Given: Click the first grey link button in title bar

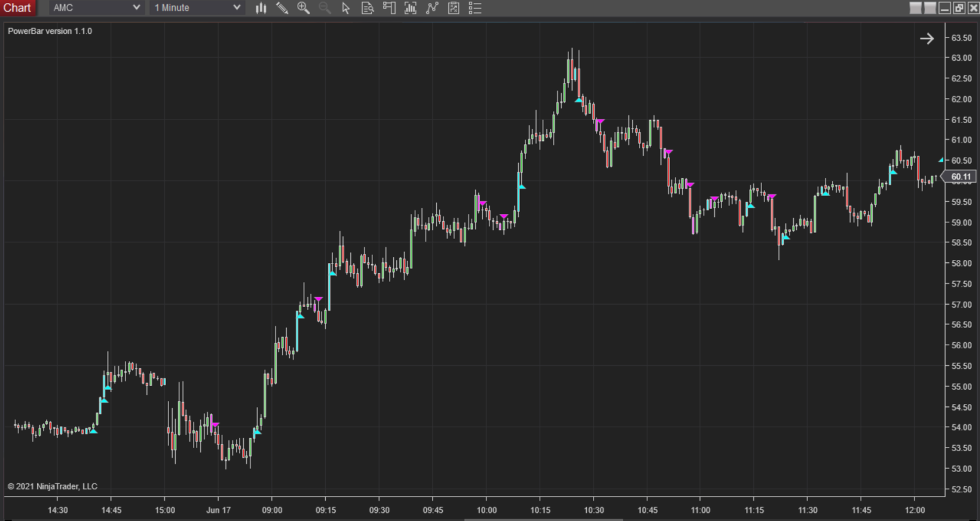Looking at the screenshot, I should tap(916, 8).
